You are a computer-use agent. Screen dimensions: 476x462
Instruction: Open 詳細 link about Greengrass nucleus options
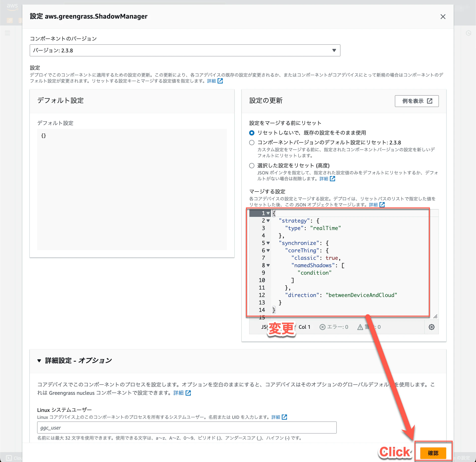178,393
